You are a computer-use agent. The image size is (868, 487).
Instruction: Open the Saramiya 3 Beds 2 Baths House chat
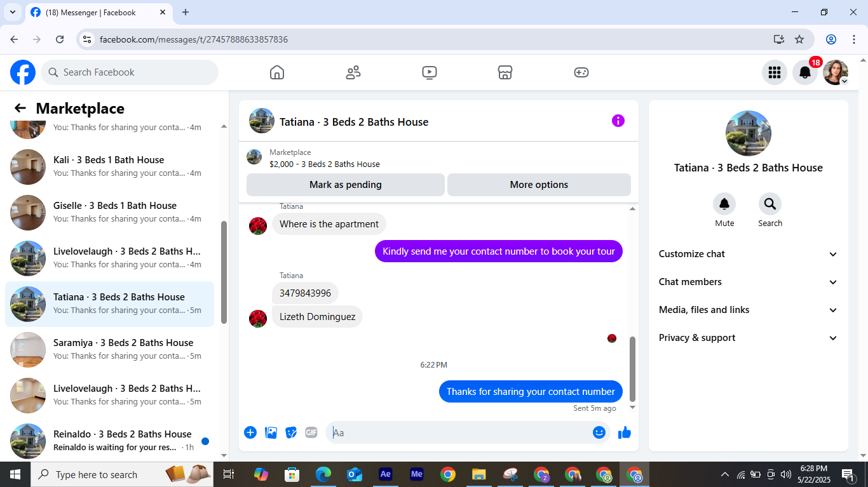point(109,350)
